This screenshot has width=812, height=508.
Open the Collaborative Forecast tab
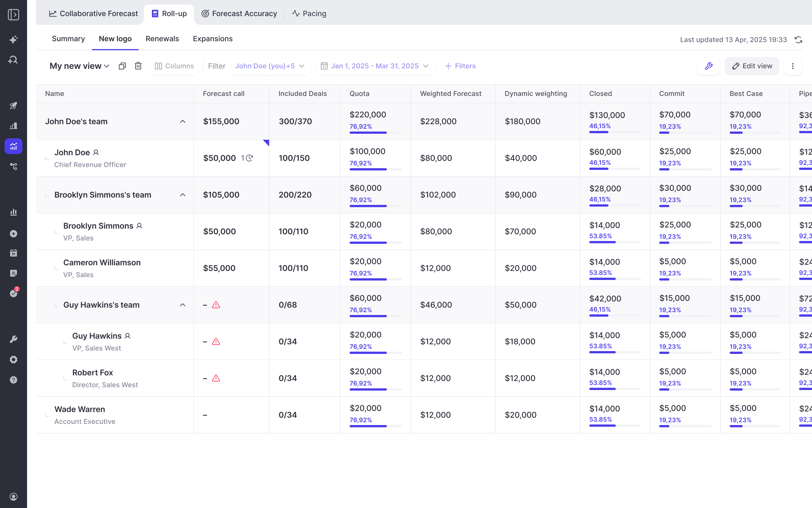(x=93, y=14)
